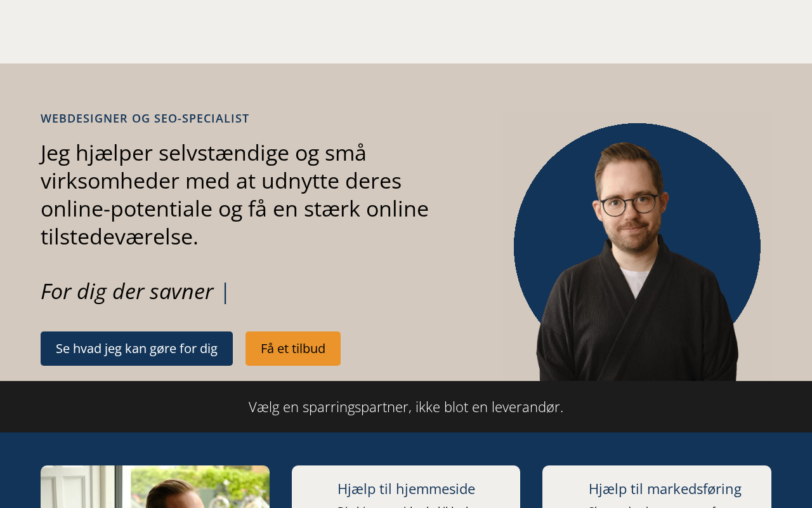Image resolution: width=812 pixels, height=508 pixels.
Task: Click the italic 'For dig der savner' text
Action: pos(127,291)
